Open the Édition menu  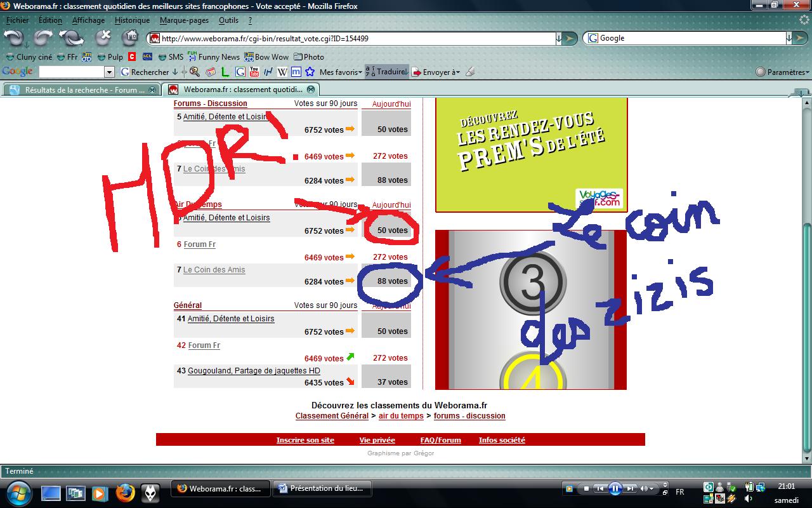tap(50, 20)
